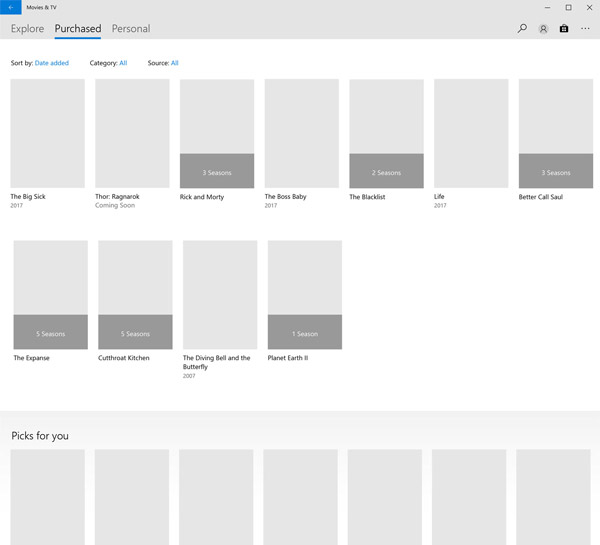This screenshot has height=545, width=600.
Task: Click the 'Picks for you' heading
Action: tap(40, 436)
